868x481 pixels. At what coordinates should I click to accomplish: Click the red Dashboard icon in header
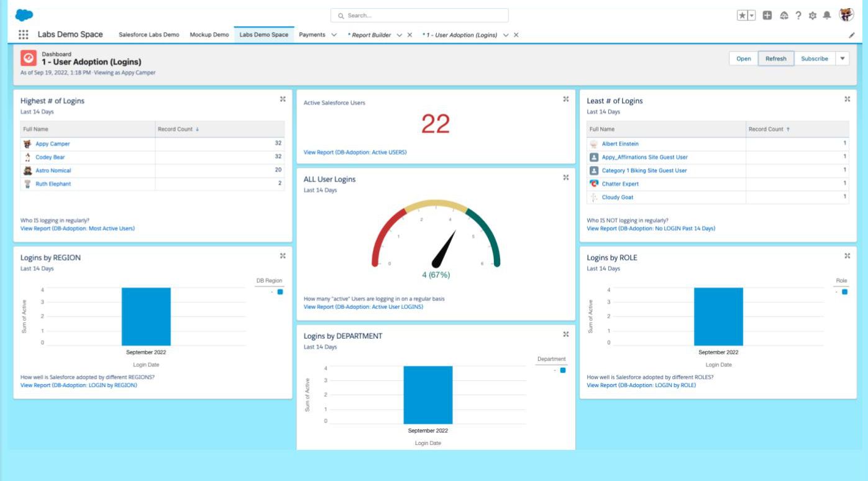pyautogui.click(x=28, y=58)
